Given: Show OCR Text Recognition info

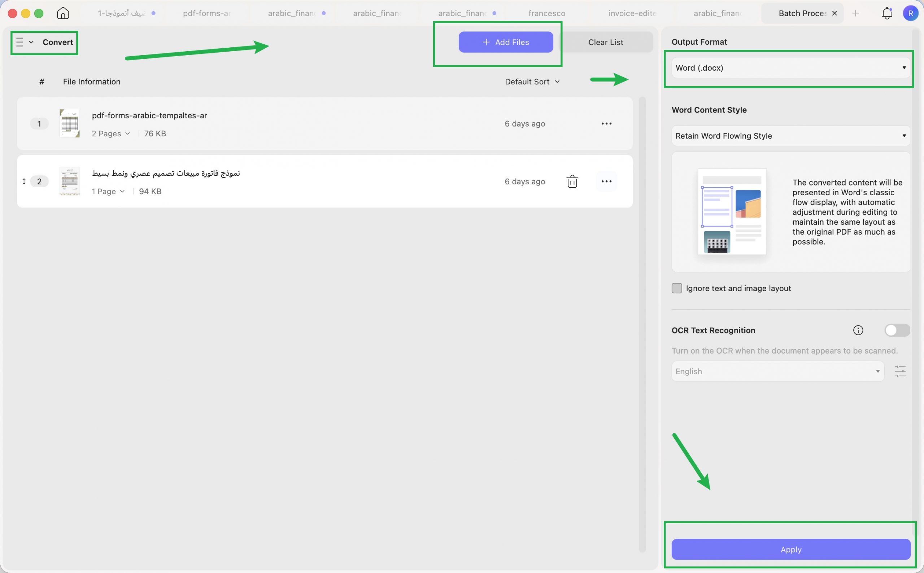Looking at the screenshot, I should 858,330.
